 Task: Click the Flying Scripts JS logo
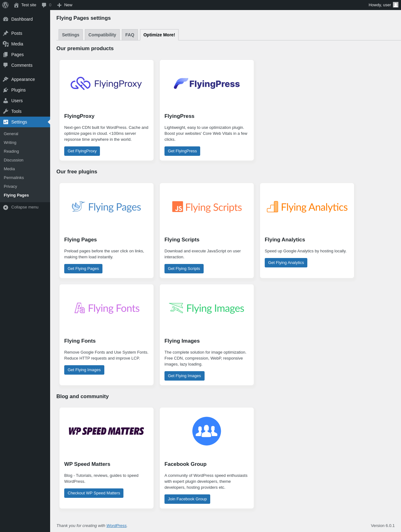[207, 207]
